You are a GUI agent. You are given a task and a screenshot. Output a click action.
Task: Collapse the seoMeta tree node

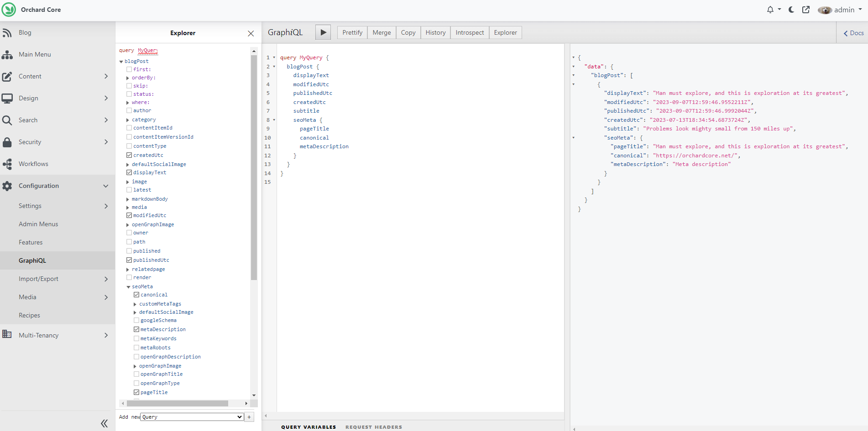(x=128, y=287)
